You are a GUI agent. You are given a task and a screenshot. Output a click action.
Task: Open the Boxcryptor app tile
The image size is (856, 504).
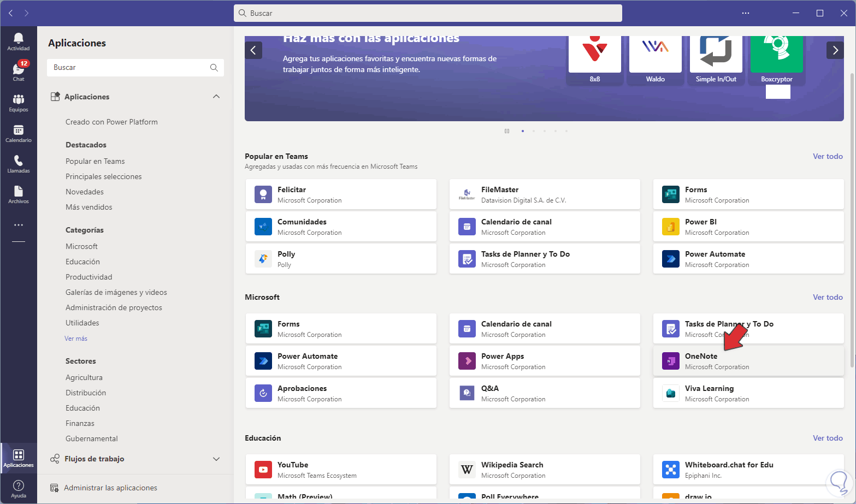[777, 60]
